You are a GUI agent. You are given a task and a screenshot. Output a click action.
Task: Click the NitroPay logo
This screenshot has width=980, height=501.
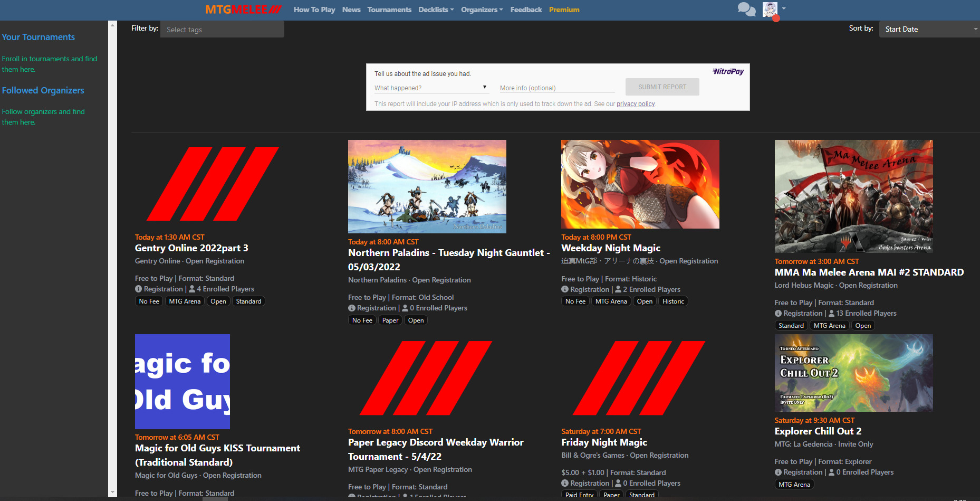728,71
